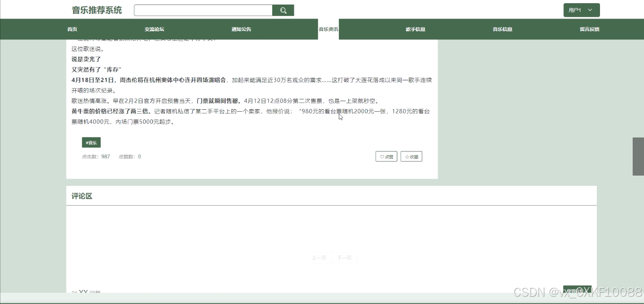Screen dimensions: 644x304
Task: Click the 评论区 section heading
Action: click(x=82, y=196)
